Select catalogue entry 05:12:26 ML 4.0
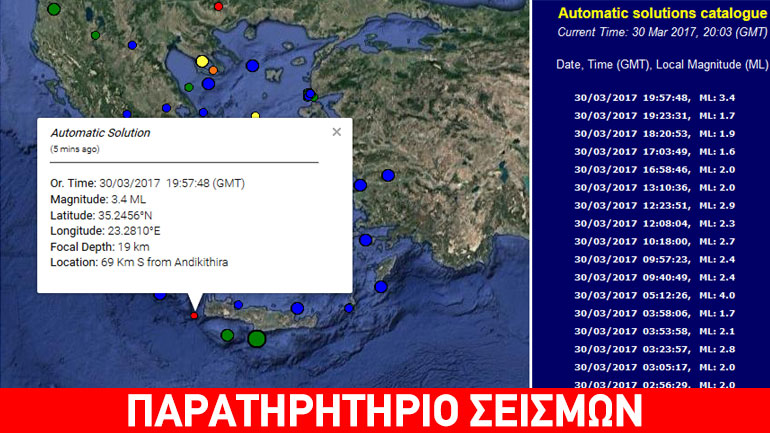 click(655, 296)
